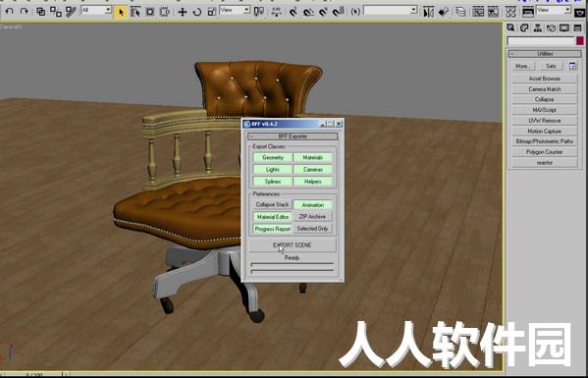This screenshot has width=588, height=378.
Task: Open the Camera Match utility
Action: pyautogui.click(x=545, y=89)
